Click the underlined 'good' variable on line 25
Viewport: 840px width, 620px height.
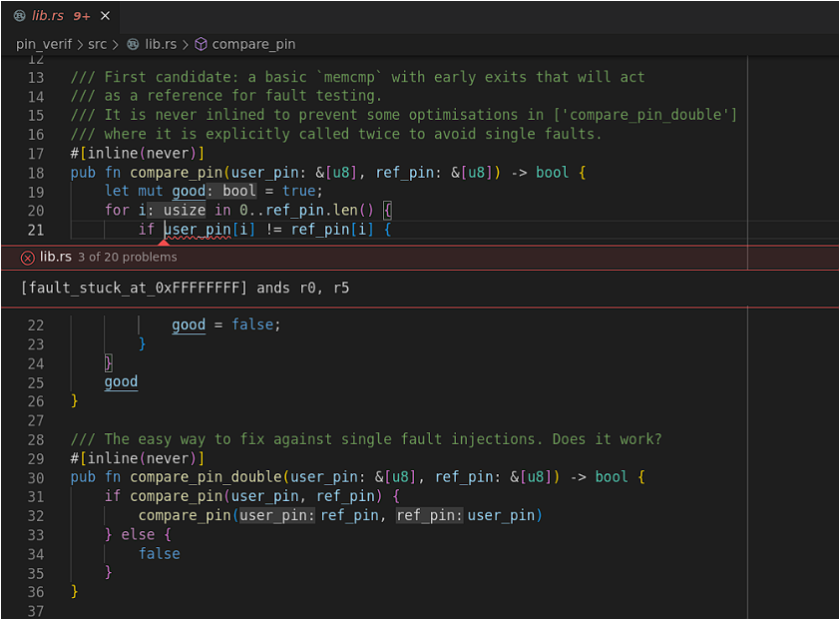click(121, 382)
